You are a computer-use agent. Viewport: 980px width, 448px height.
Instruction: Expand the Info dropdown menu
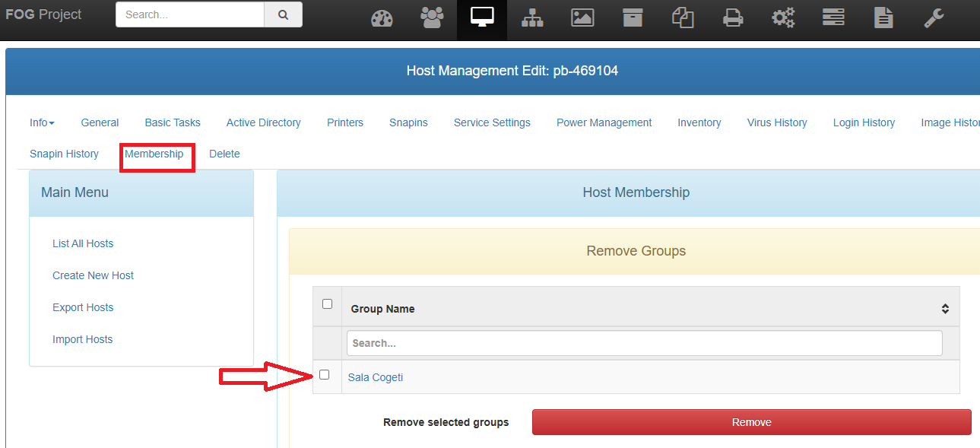pyautogui.click(x=42, y=122)
